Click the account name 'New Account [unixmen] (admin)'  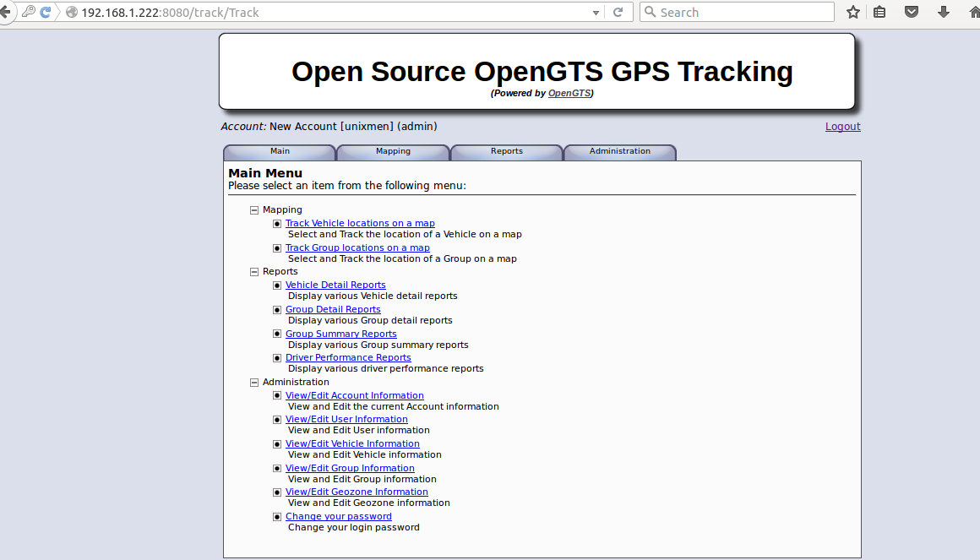pos(353,126)
